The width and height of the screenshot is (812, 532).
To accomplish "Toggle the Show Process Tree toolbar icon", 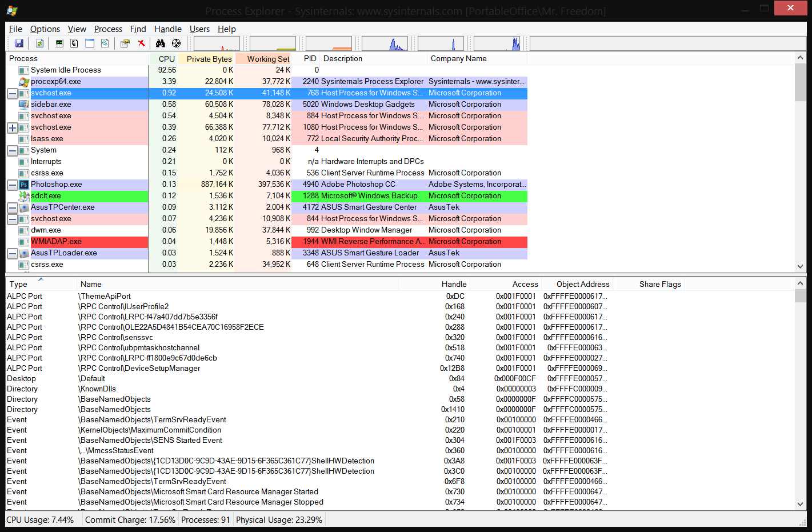I will tap(74, 43).
